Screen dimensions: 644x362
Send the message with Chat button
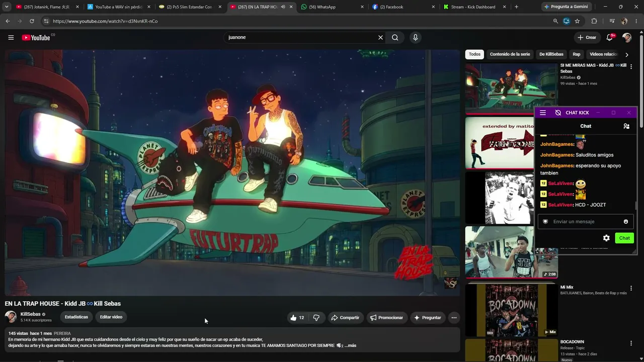[624, 238]
